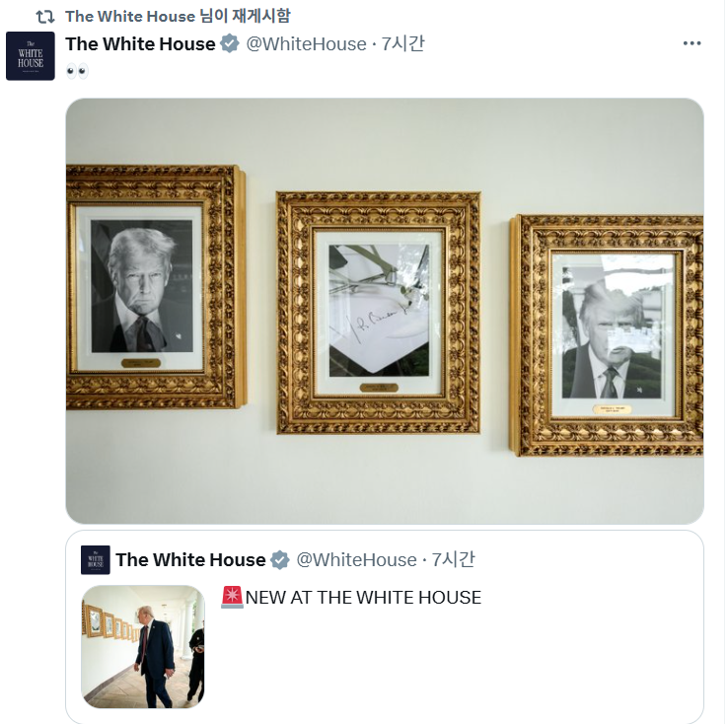Open the main post's 7시간 timestamp
Viewport: 728px width, 724px height.
click(x=403, y=44)
